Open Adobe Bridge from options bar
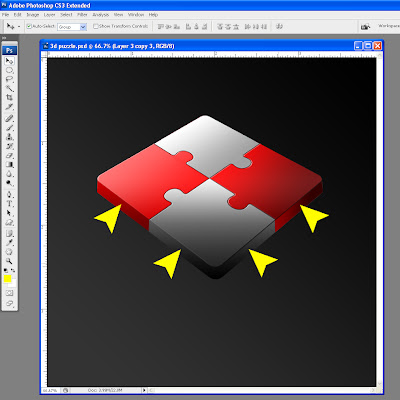The image size is (400, 400). [366, 26]
